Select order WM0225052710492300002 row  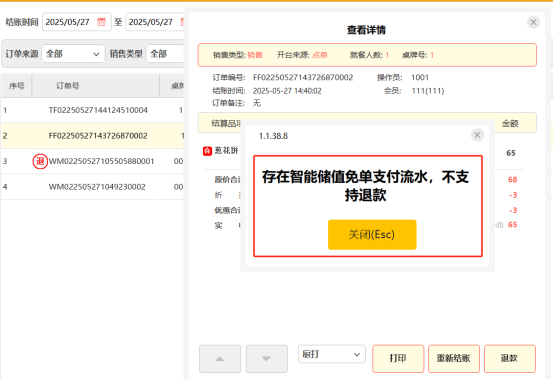point(92,187)
